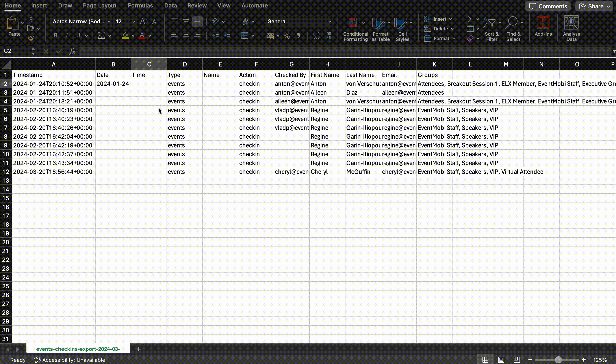Open the General number format dropdown
The image size is (616, 364).
[x=330, y=22]
